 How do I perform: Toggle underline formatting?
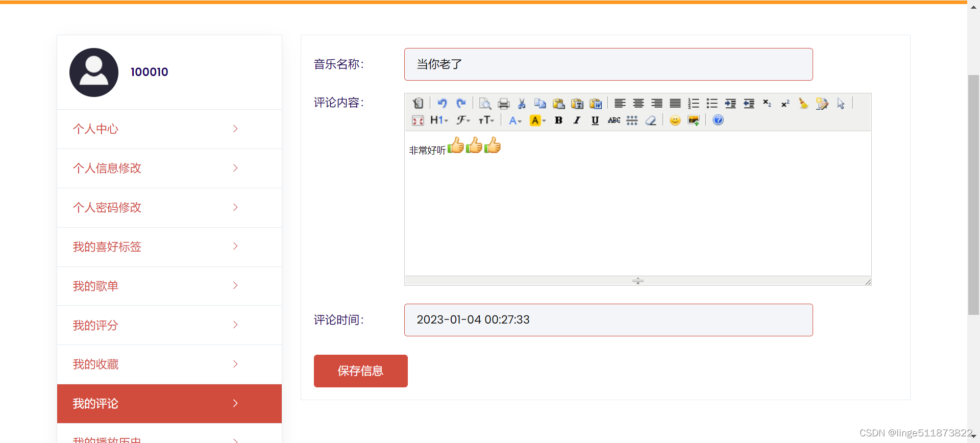click(x=595, y=120)
